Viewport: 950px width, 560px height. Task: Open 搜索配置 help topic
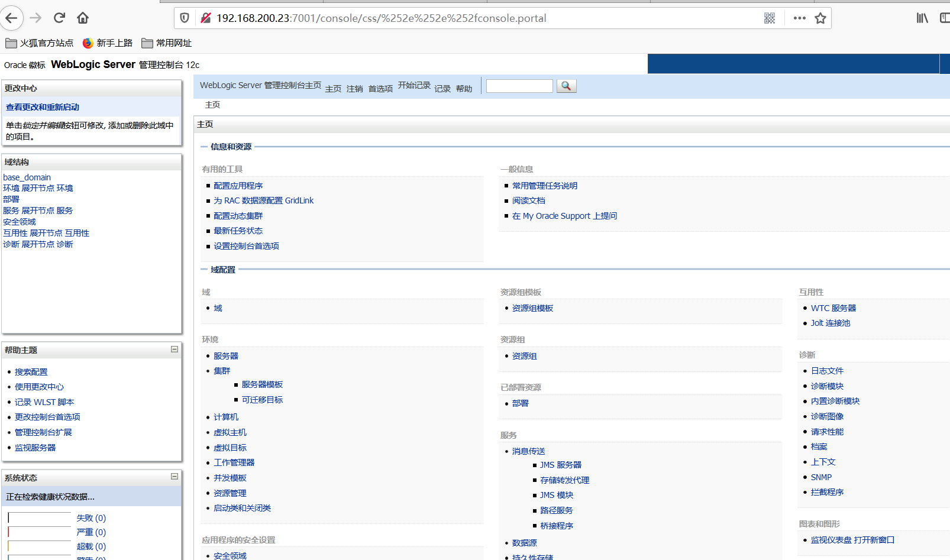tap(31, 372)
